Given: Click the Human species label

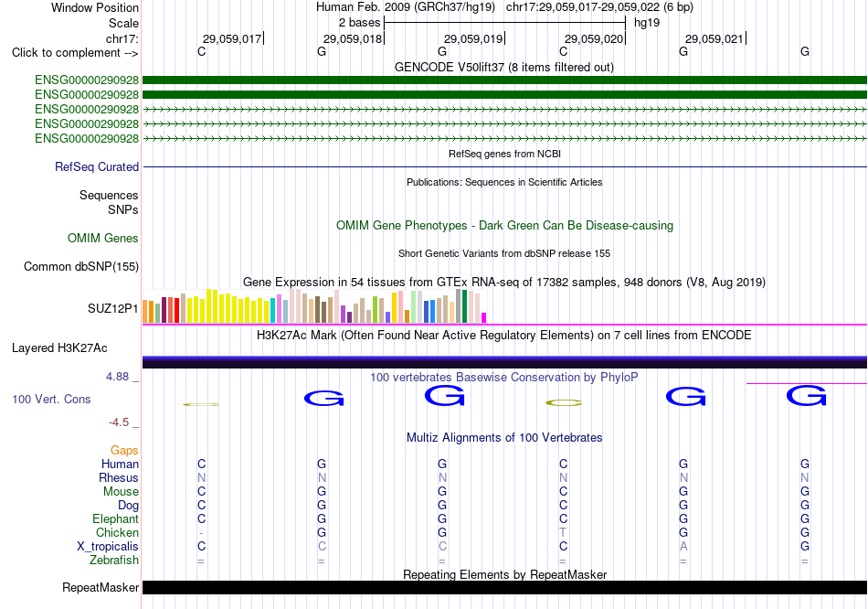Looking at the screenshot, I should click(120, 464).
